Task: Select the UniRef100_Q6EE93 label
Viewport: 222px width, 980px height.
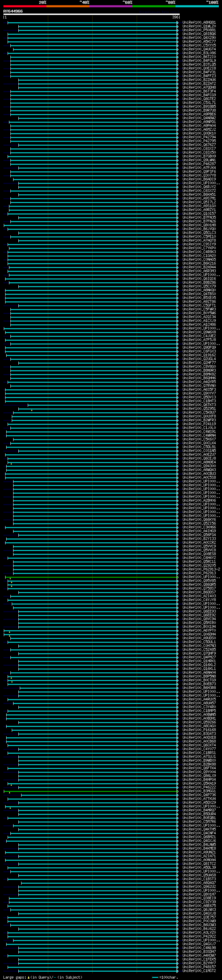Action: point(199,611)
